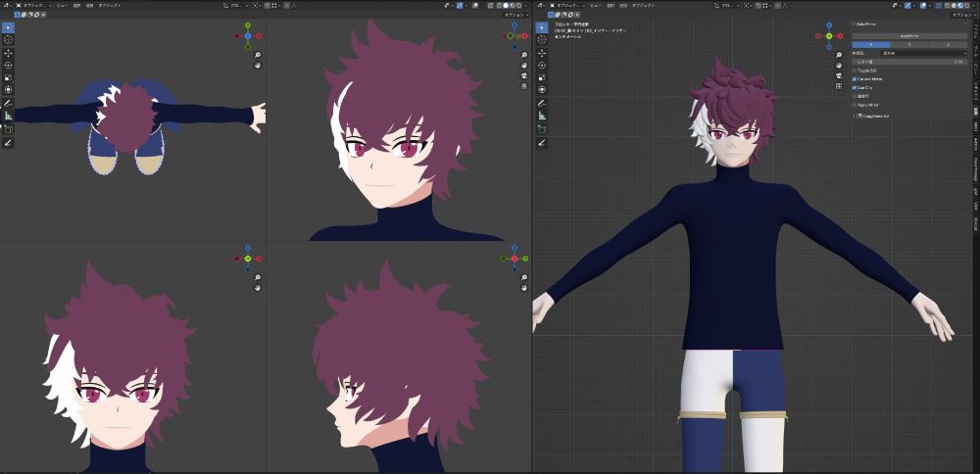980x474 pixels.
Task: Enable the Apply Mirror checkbox
Action: tap(855, 105)
